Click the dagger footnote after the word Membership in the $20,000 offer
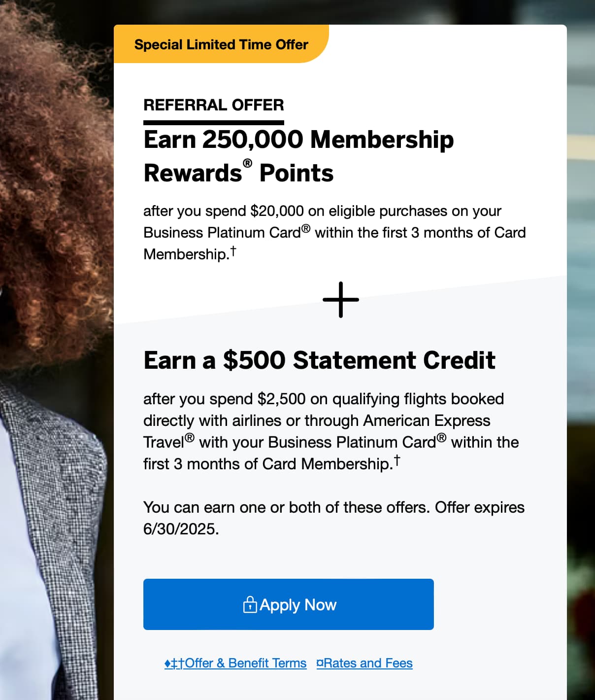Viewport: 595px width, 700px height. coord(233,251)
